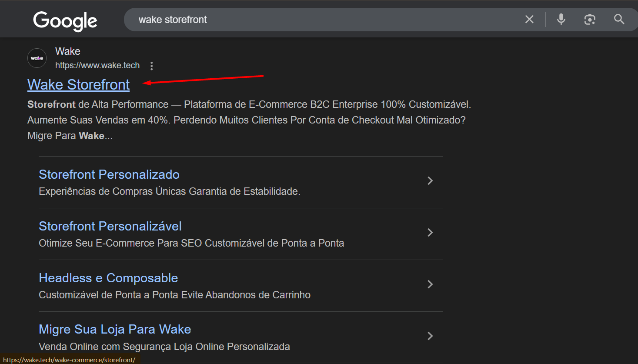Expand chevron on Migre Sua Loja row
638x364 pixels.
430,336
